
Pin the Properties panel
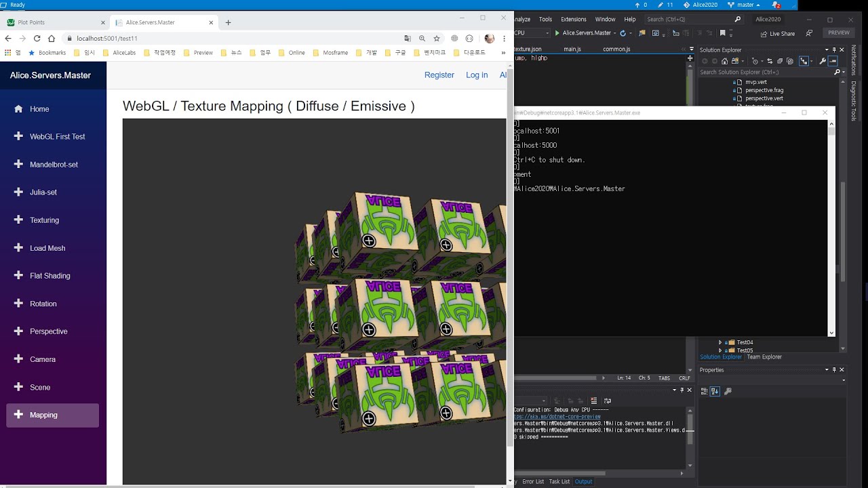[834, 369]
